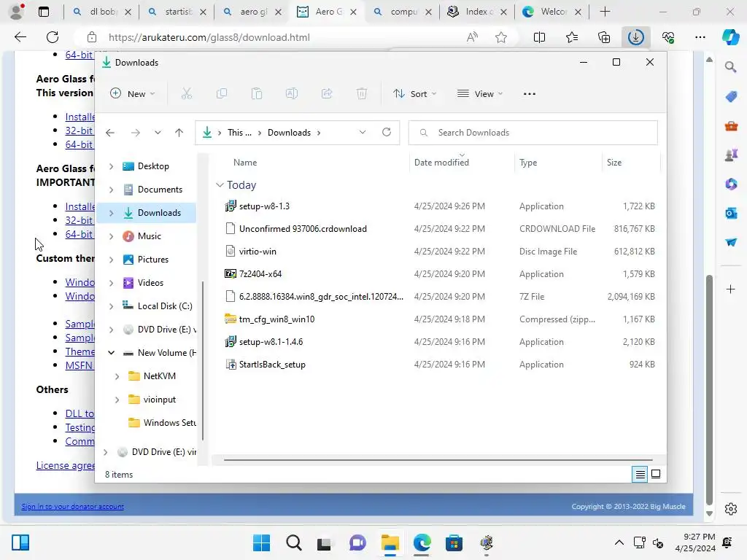Open Edge sidebar search icon
Image resolution: width=747 pixels, height=560 pixels.
(731, 67)
